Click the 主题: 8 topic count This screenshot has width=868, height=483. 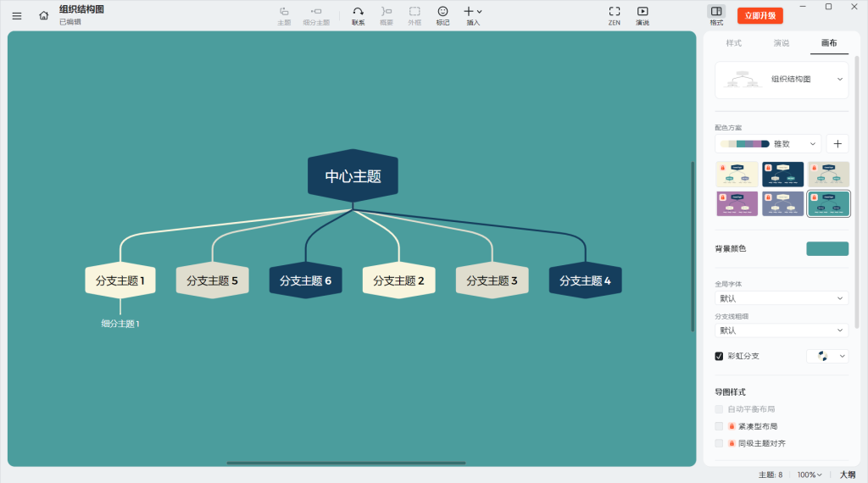[x=771, y=475]
